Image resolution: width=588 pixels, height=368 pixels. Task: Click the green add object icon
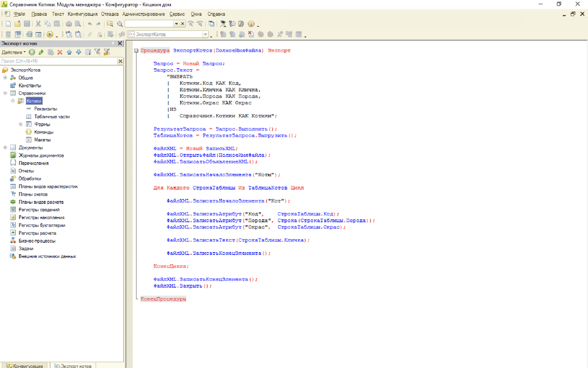(32, 52)
